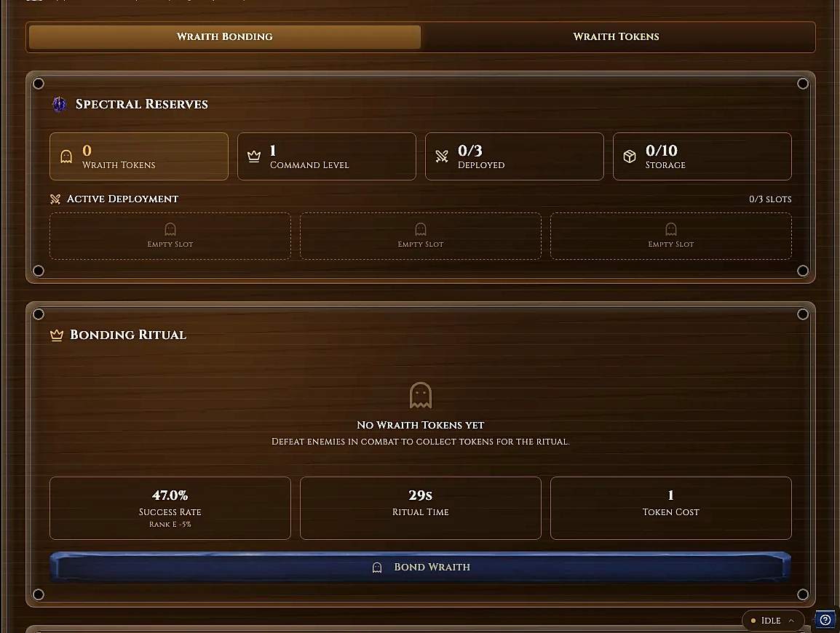The height and width of the screenshot is (633, 840).
Task: Click the ghost icon in Wraith Tokens card
Action: pyautogui.click(x=66, y=156)
